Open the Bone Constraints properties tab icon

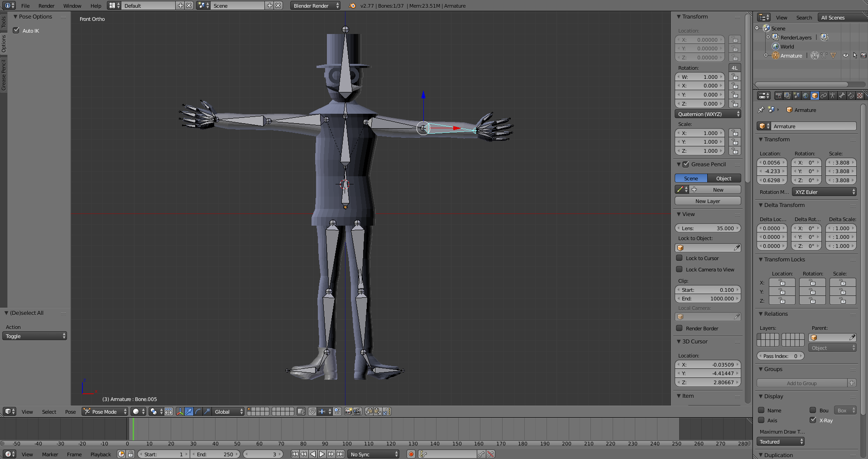click(x=851, y=96)
